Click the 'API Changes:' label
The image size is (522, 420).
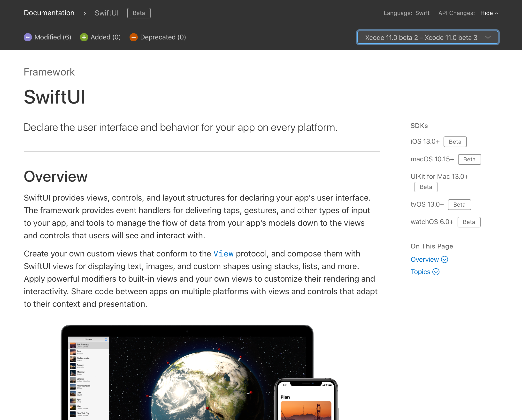(x=456, y=13)
